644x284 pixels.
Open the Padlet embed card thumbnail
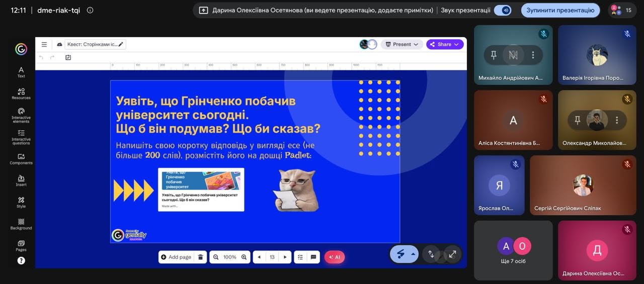point(201,190)
